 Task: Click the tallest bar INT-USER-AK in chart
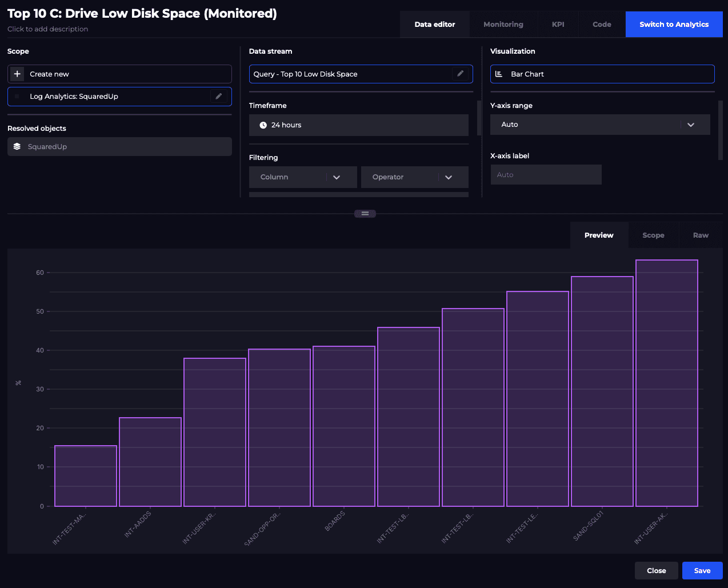click(x=666, y=383)
